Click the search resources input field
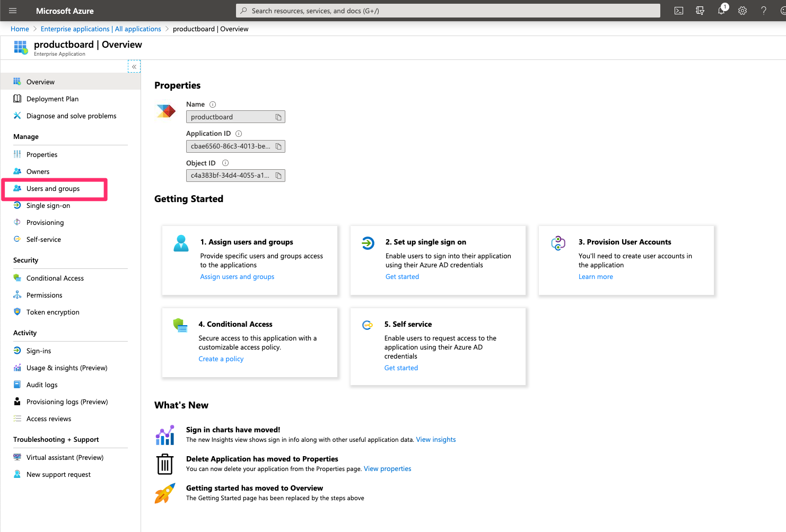786x532 pixels. pyautogui.click(x=448, y=11)
